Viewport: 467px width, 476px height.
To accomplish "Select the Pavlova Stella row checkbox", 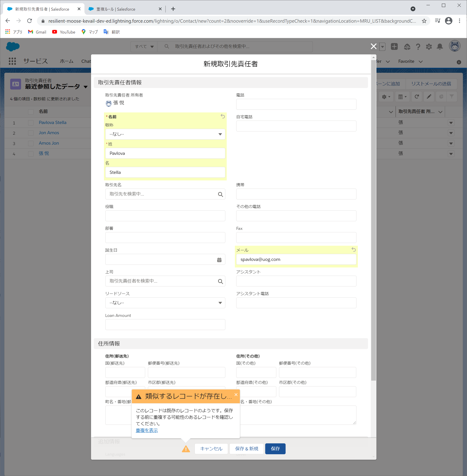I will point(31,122).
